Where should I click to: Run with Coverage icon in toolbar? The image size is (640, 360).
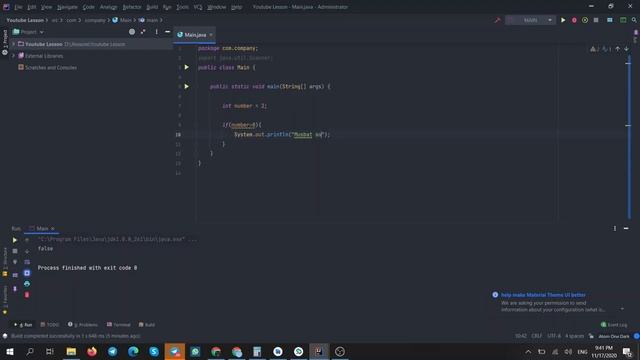click(585, 20)
